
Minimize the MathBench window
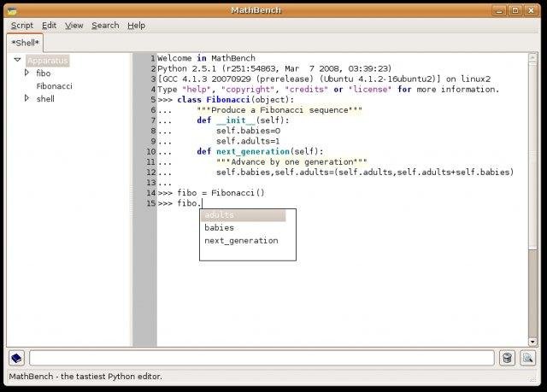click(499, 11)
